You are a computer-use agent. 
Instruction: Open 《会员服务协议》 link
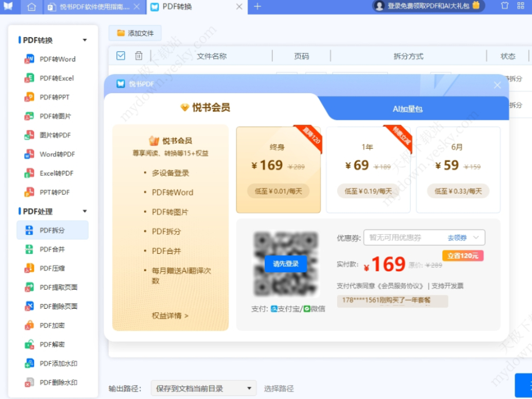click(400, 286)
